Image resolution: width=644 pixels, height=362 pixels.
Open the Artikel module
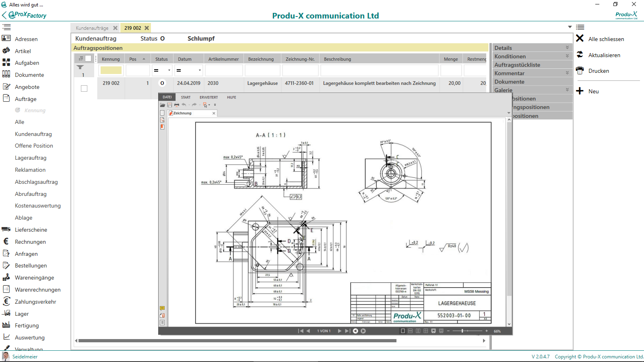(x=23, y=51)
